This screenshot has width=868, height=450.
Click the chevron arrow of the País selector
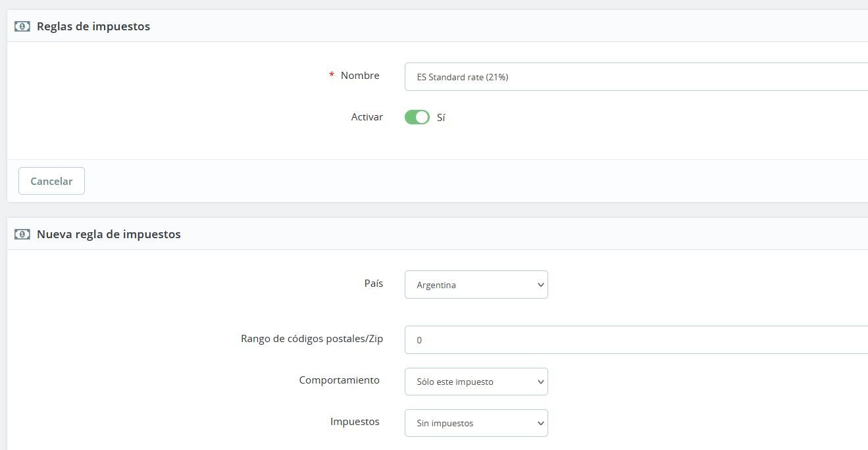[540, 285]
